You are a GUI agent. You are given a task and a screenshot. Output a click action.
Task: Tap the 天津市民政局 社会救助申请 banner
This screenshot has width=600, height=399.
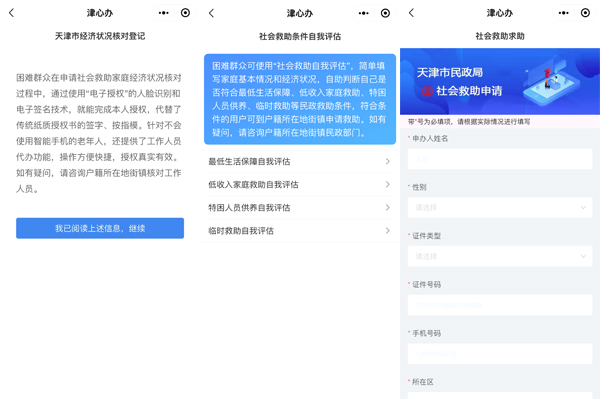500,81
